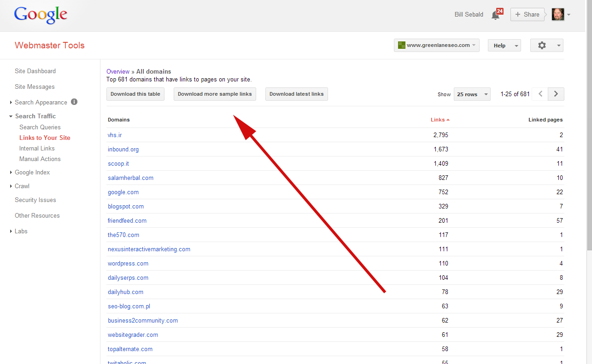
Task: Open the 25 rows dropdown
Action: [472, 94]
